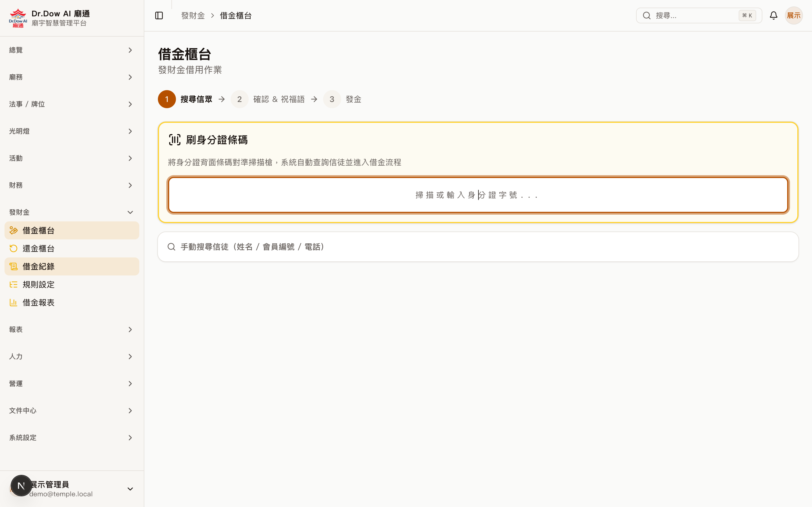
Task: Toggle the sidebar with the panel icon
Action: tap(159, 15)
